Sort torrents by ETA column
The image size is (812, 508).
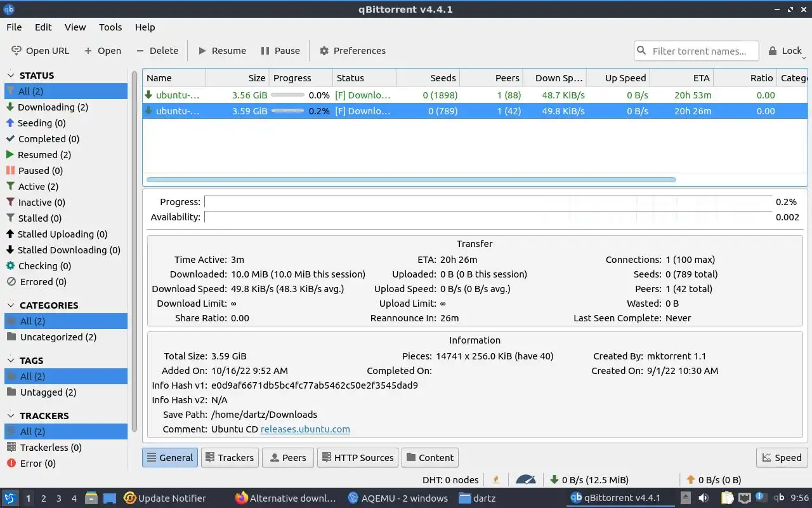pyautogui.click(x=681, y=78)
